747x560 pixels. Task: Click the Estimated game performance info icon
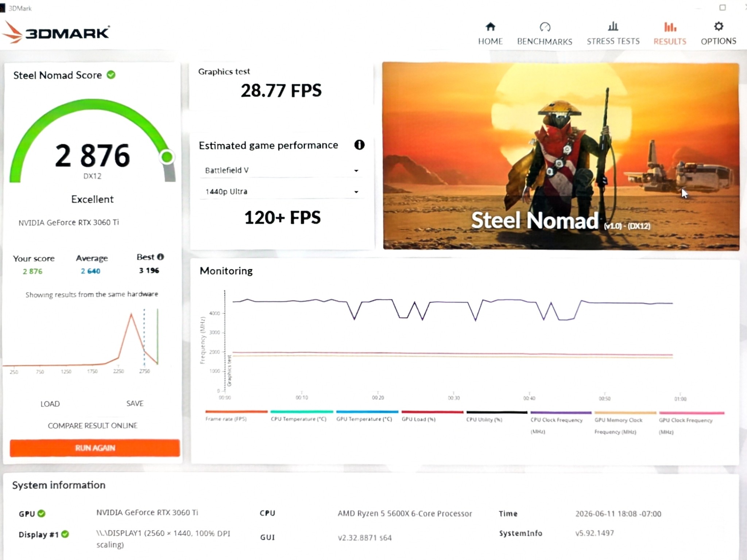point(359,145)
